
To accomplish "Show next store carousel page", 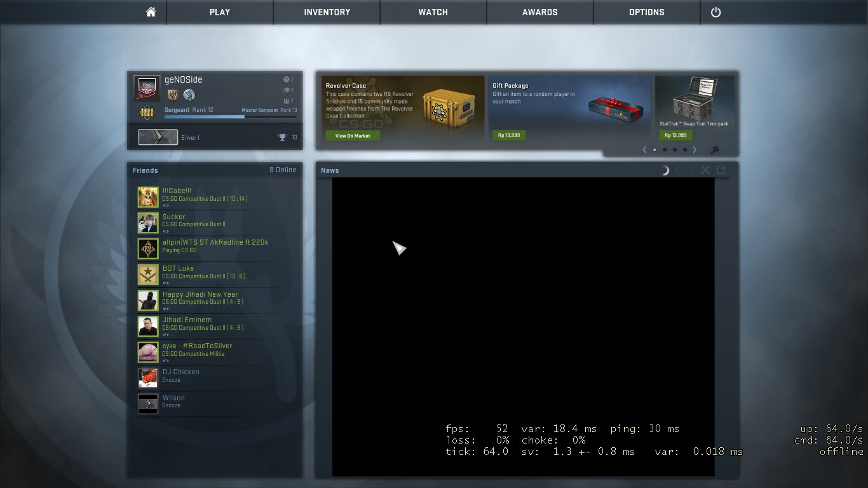I will point(695,150).
